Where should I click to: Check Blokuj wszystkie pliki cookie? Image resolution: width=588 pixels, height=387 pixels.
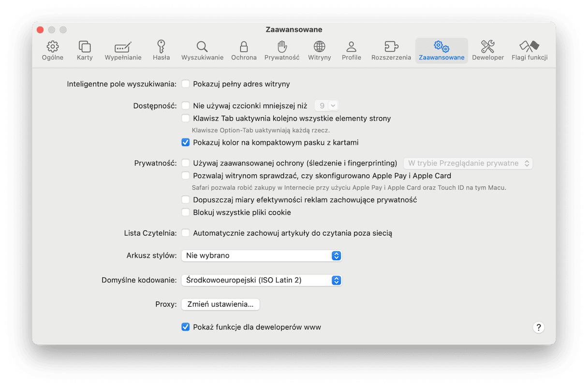(185, 212)
